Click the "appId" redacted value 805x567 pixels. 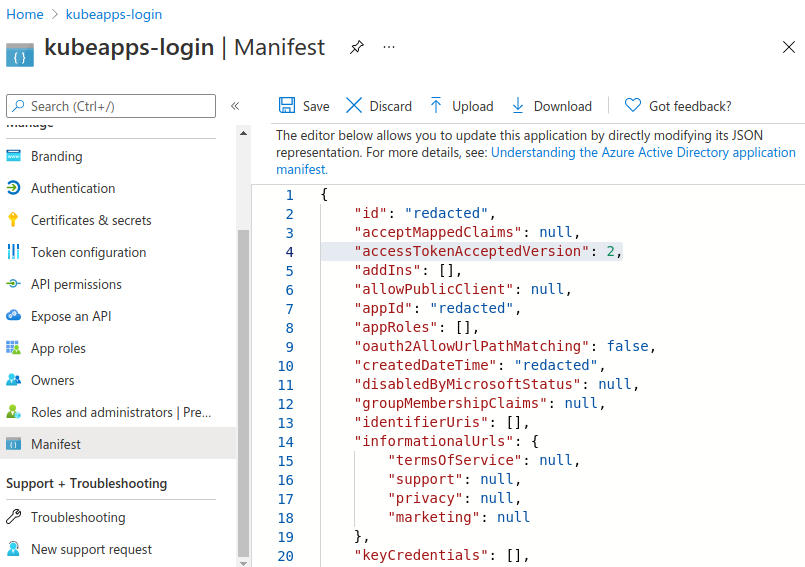[x=472, y=308]
